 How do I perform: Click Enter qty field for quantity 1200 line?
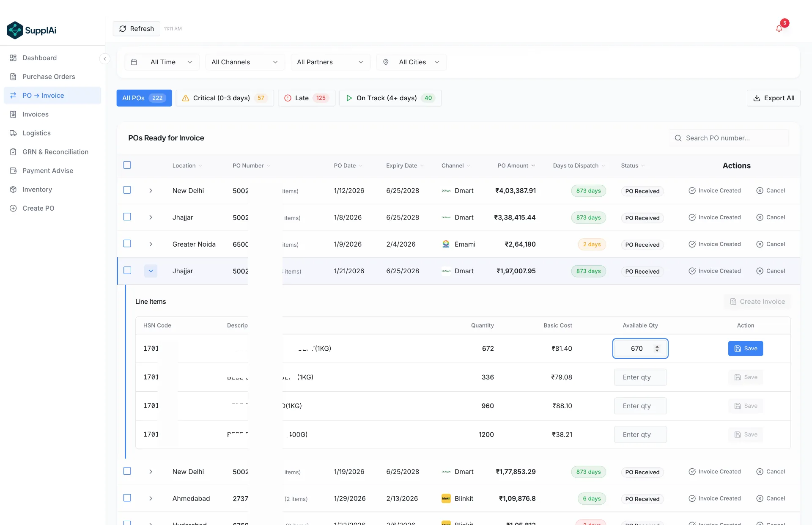[640, 435]
